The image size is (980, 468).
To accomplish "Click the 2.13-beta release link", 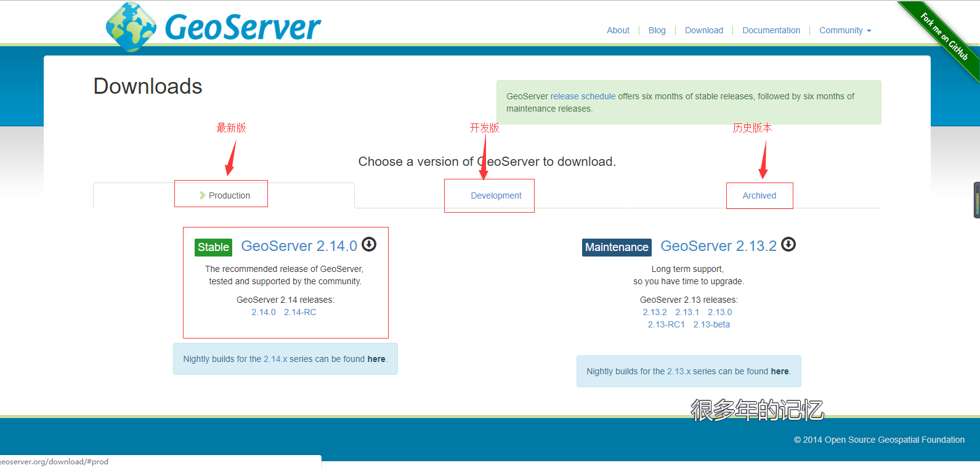I will pos(711,324).
